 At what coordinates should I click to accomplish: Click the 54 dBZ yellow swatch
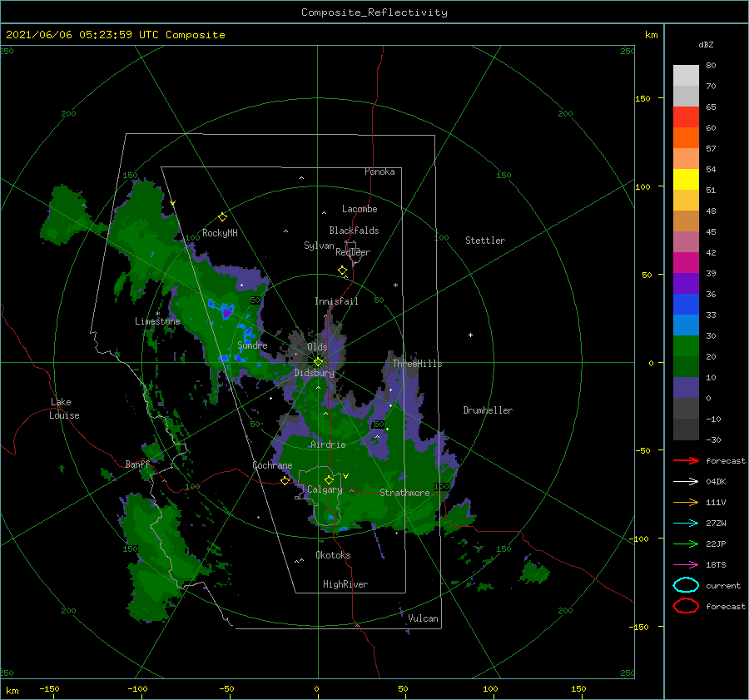click(x=686, y=179)
